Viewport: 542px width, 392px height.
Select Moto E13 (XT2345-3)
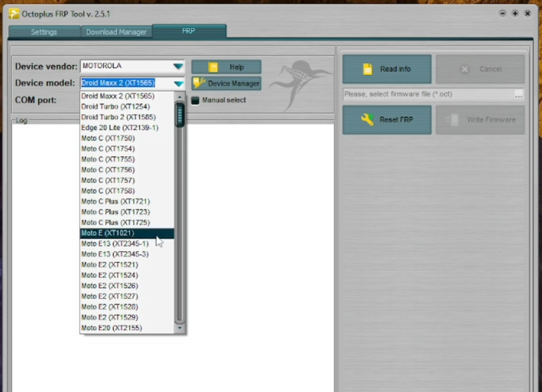[x=127, y=254]
